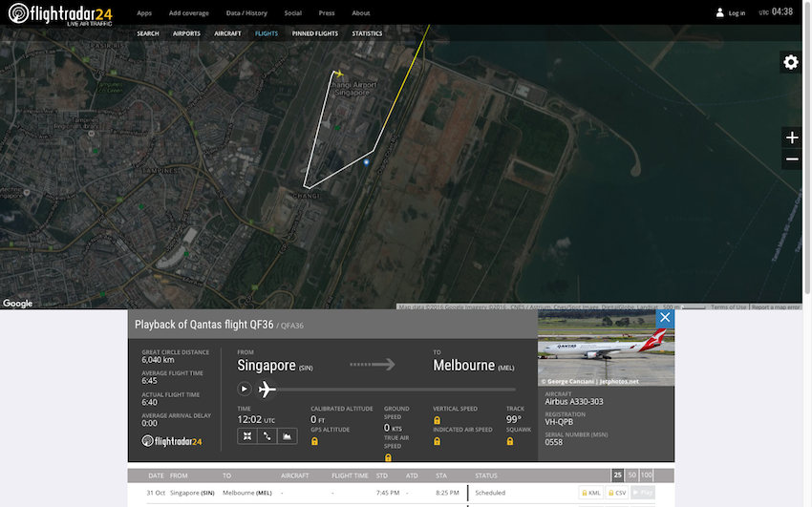
Task: Click the blue airport marker on the map
Action: tap(366, 162)
